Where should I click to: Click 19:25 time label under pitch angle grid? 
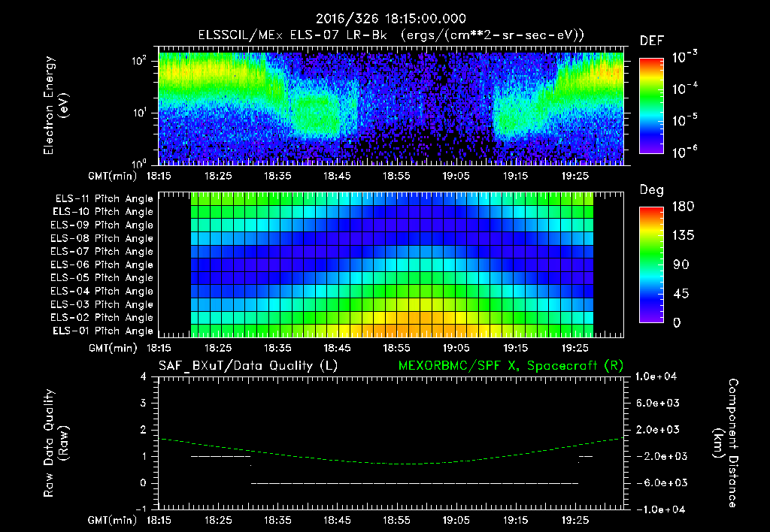click(574, 348)
